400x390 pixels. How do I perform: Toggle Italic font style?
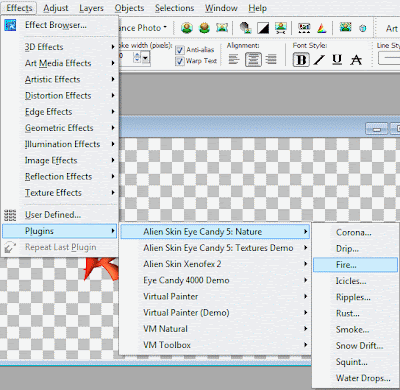coord(319,60)
